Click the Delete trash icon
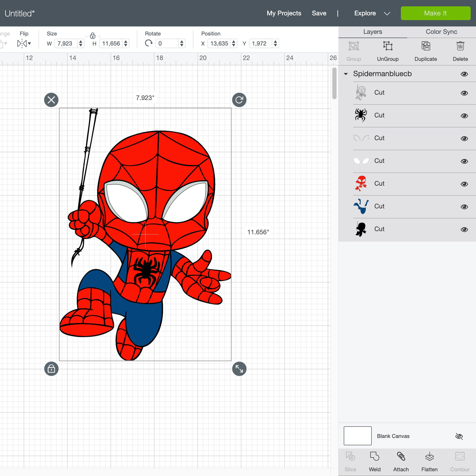This screenshot has width=476, height=476. (460, 46)
